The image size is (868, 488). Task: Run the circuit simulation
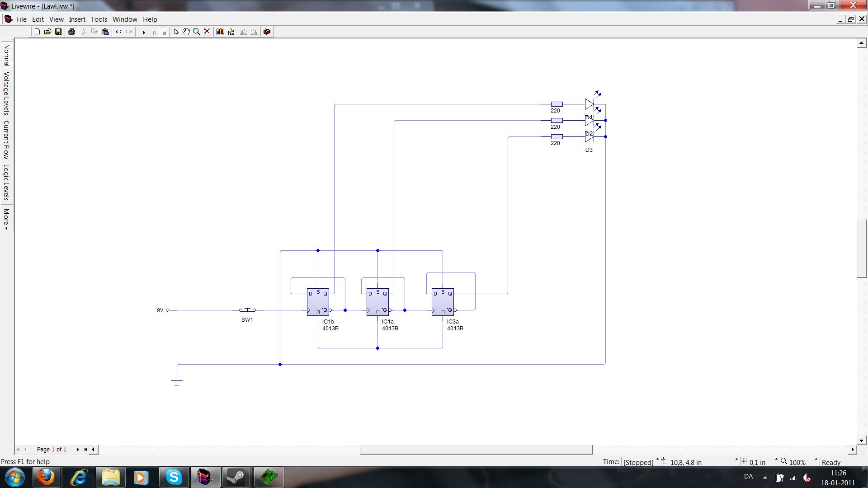pyautogui.click(x=144, y=32)
